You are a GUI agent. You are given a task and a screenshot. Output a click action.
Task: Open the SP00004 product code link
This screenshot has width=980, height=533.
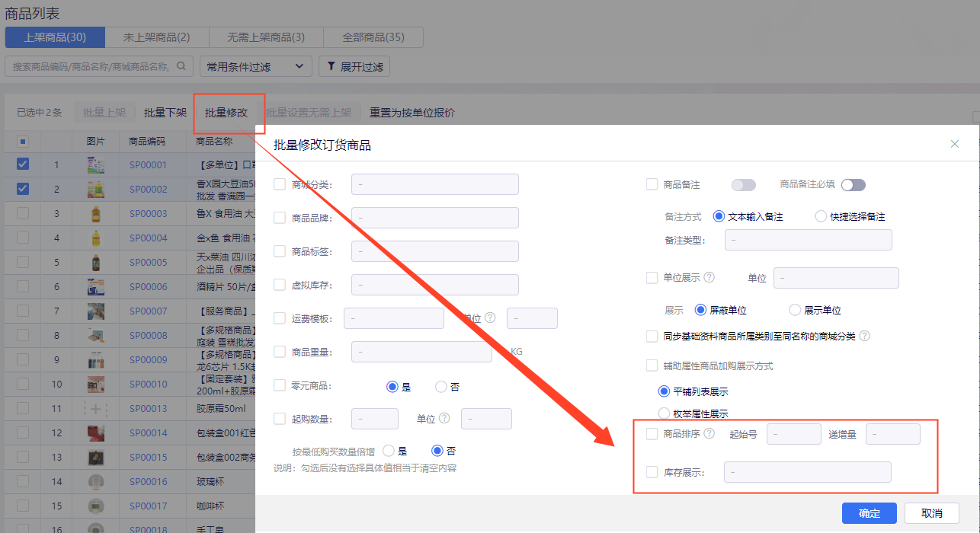pos(148,238)
